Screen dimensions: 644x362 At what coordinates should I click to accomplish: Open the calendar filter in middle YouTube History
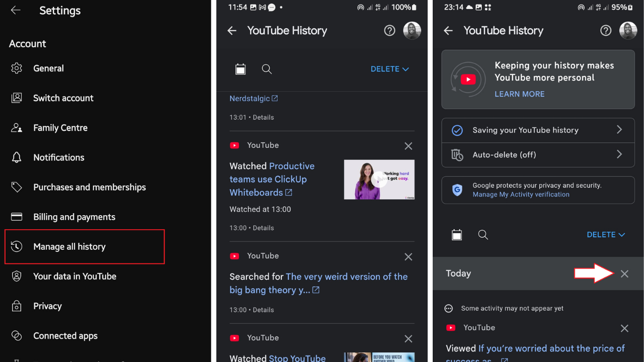pos(240,69)
